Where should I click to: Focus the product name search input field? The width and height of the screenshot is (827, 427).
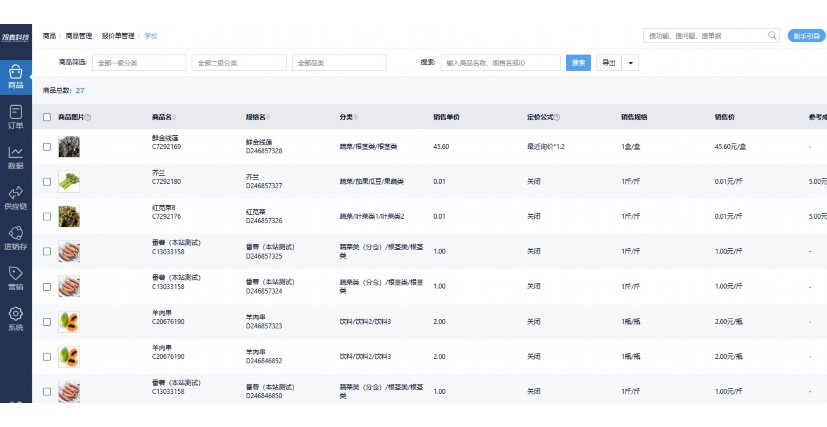pyautogui.click(x=500, y=63)
